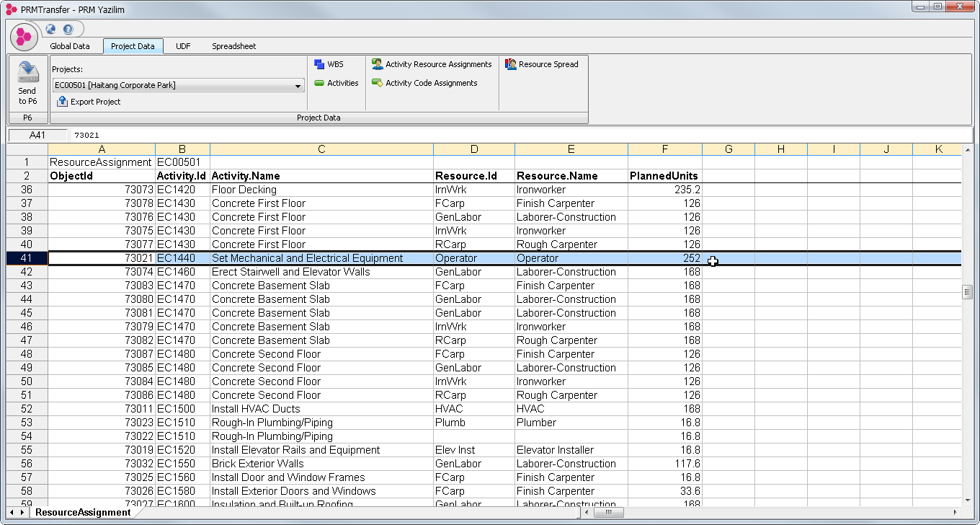Load Activities data
Viewport: 980px width, 525px height.
coord(336,83)
